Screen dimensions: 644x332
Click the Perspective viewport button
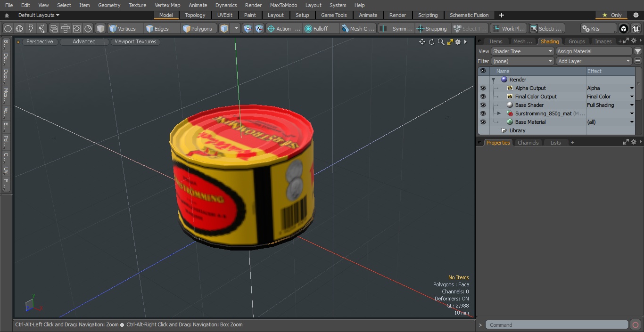click(x=40, y=41)
